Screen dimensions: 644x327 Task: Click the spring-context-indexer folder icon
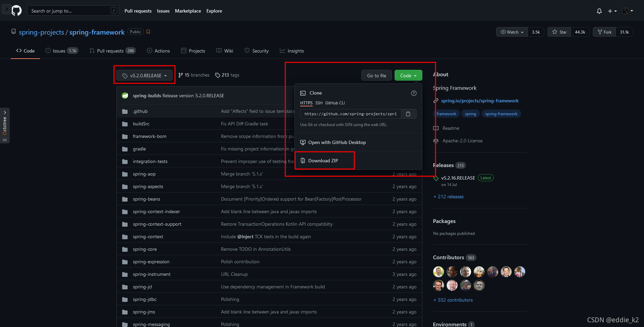click(125, 212)
